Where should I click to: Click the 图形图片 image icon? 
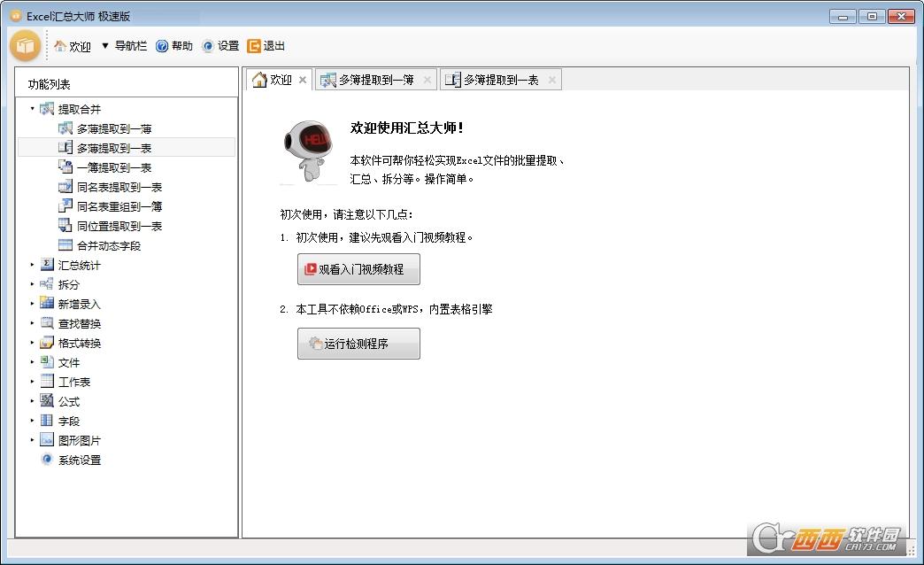(47, 439)
